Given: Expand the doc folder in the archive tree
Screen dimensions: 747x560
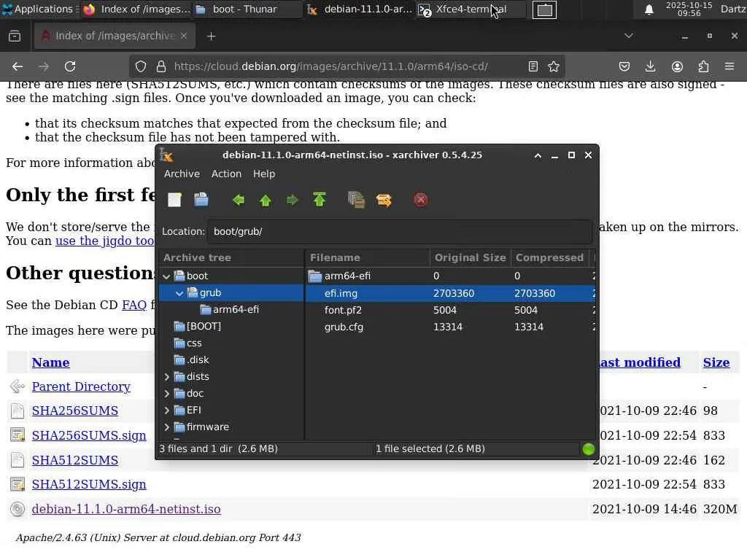Looking at the screenshot, I should [166, 394].
